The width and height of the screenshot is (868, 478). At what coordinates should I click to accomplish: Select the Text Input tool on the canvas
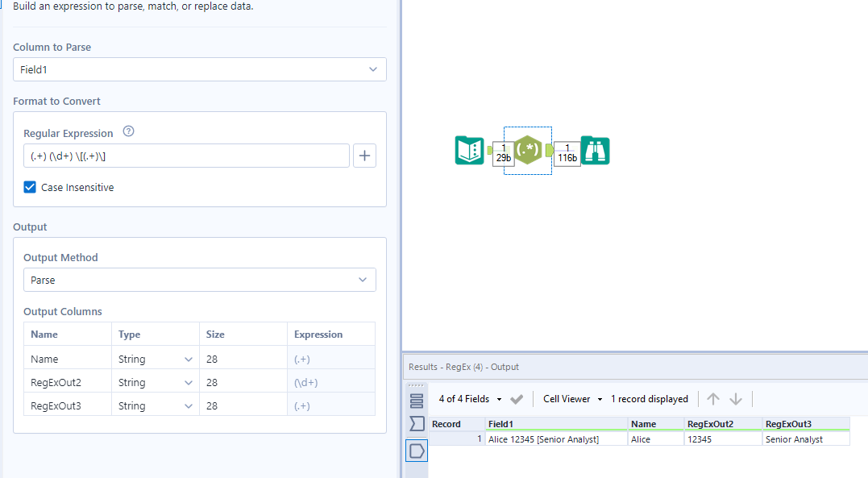470,150
